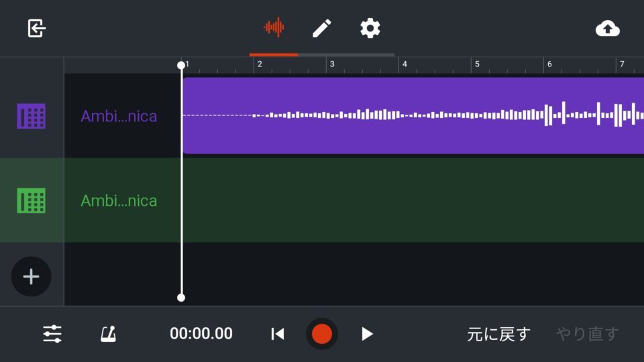Jump to bar 4 on the ruler
The height and width of the screenshot is (362, 644).
[x=405, y=64]
